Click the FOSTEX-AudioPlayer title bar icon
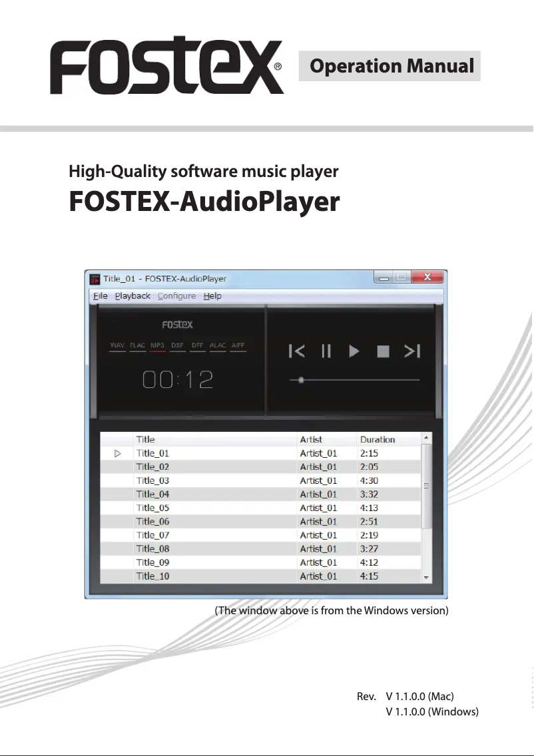Image resolution: width=534 pixels, height=756 pixels. (x=95, y=278)
